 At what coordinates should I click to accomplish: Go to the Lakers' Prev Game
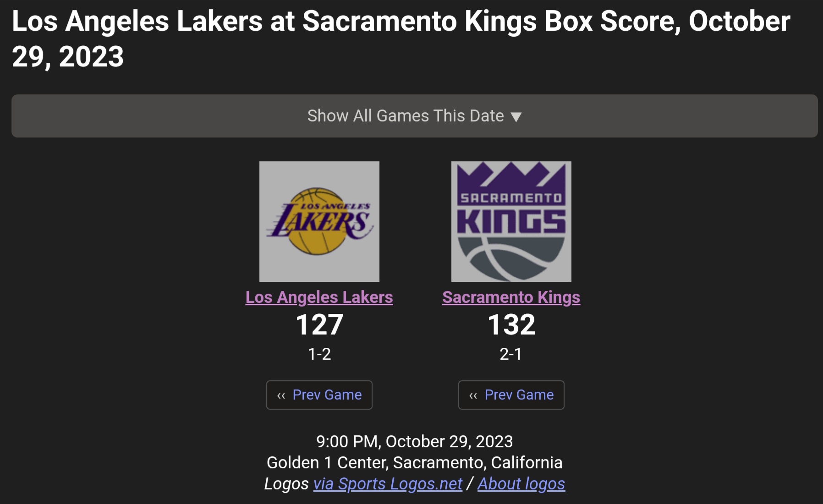pyautogui.click(x=327, y=395)
